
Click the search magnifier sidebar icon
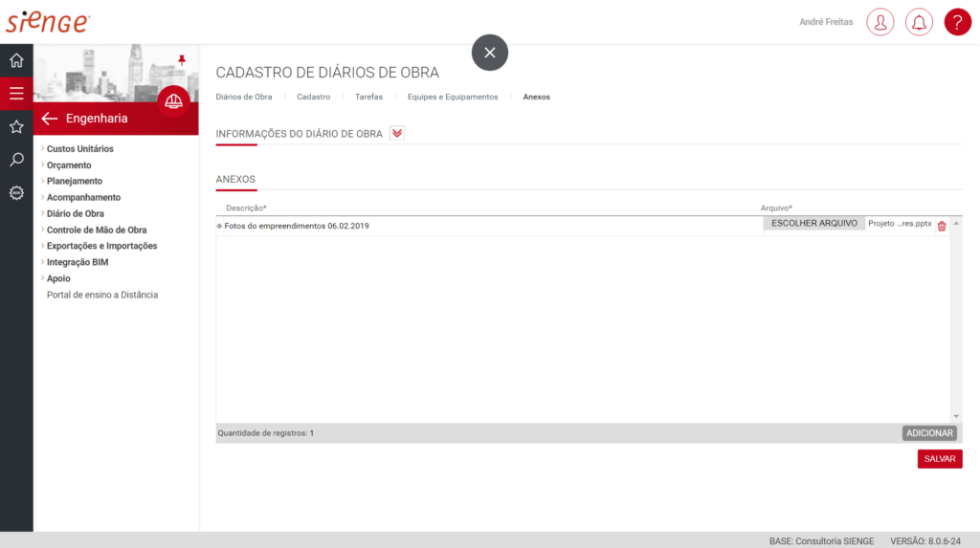tap(16, 160)
